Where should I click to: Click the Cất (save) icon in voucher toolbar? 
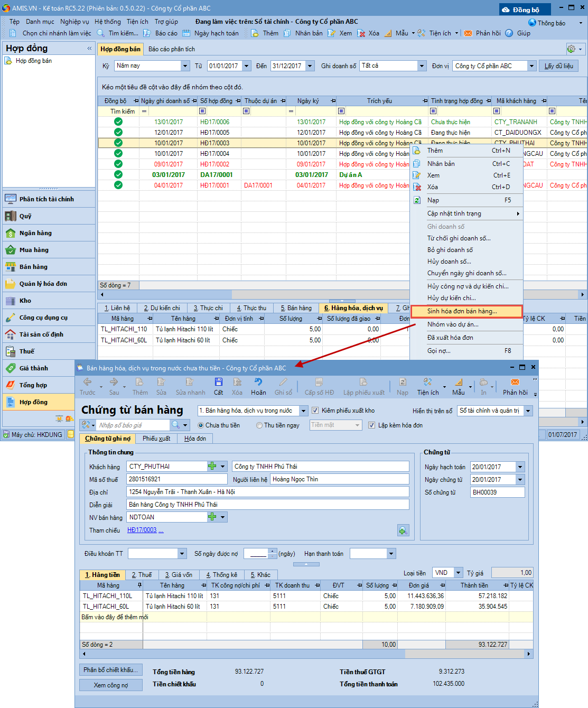pos(218,382)
